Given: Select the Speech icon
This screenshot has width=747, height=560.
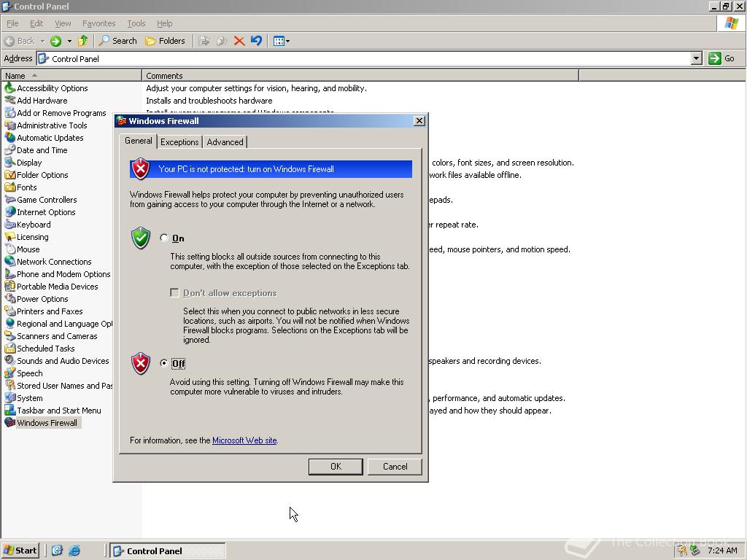Looking at the screenshot, I should click(x=9, y=373).
